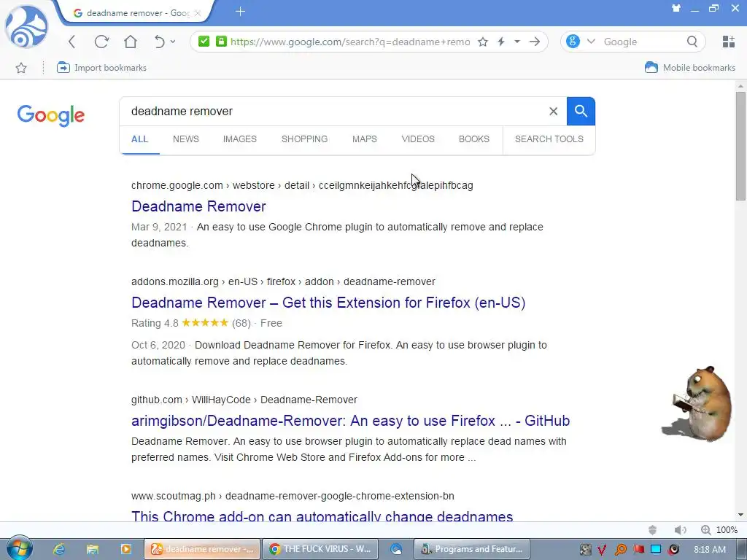Click the Google logo
The image size is (747, 560).
coord(51,115)
